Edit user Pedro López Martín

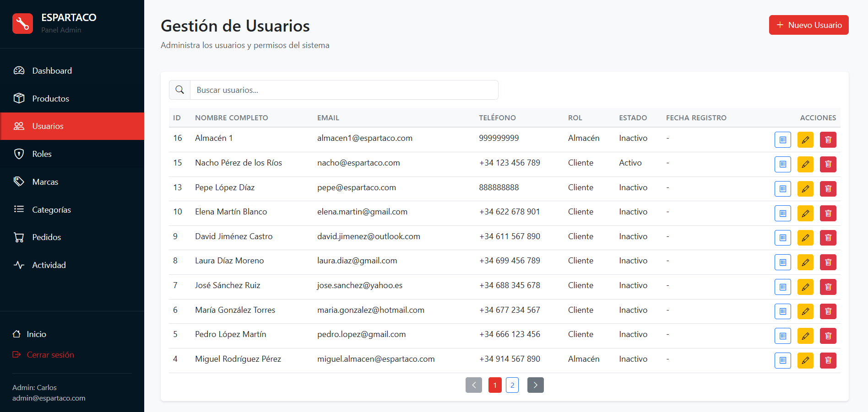pyautogui.click(x=805, y=336)
